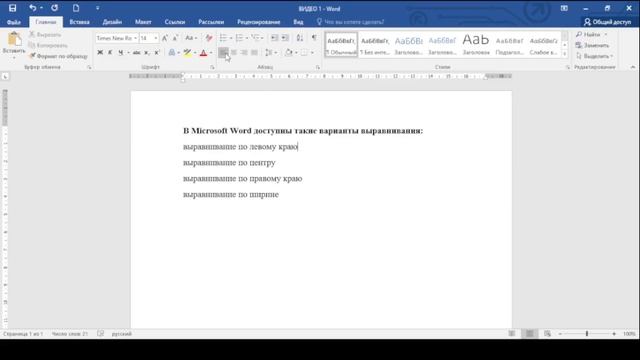Undo the last action

32,8
